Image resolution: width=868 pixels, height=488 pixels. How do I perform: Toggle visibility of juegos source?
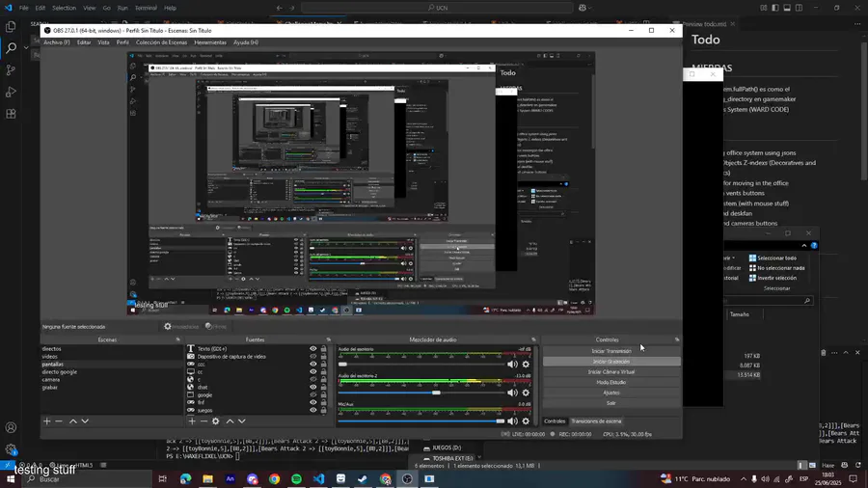point(313,410)
